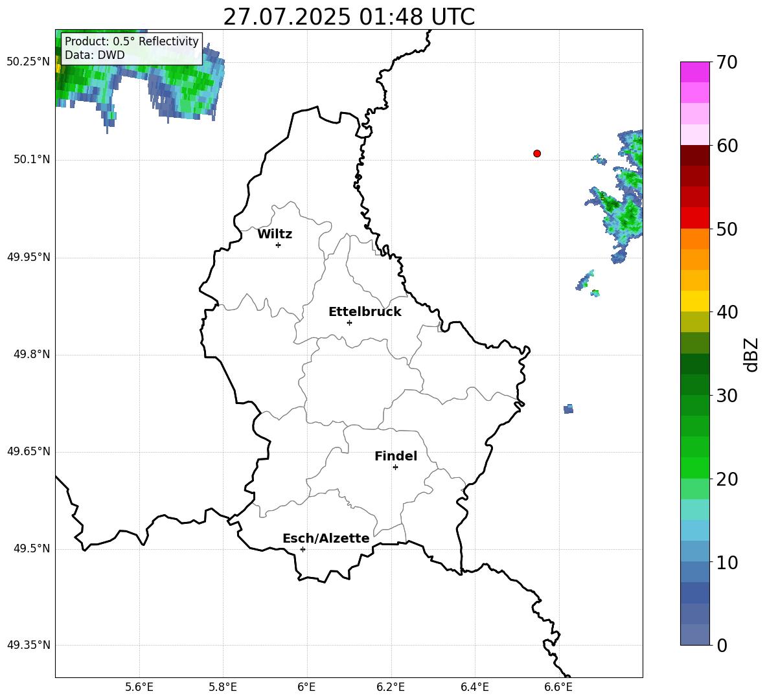Click the timestamp title 27.07.2025 01:48 UTC
The image size is (767, 700).
point(349,17)
